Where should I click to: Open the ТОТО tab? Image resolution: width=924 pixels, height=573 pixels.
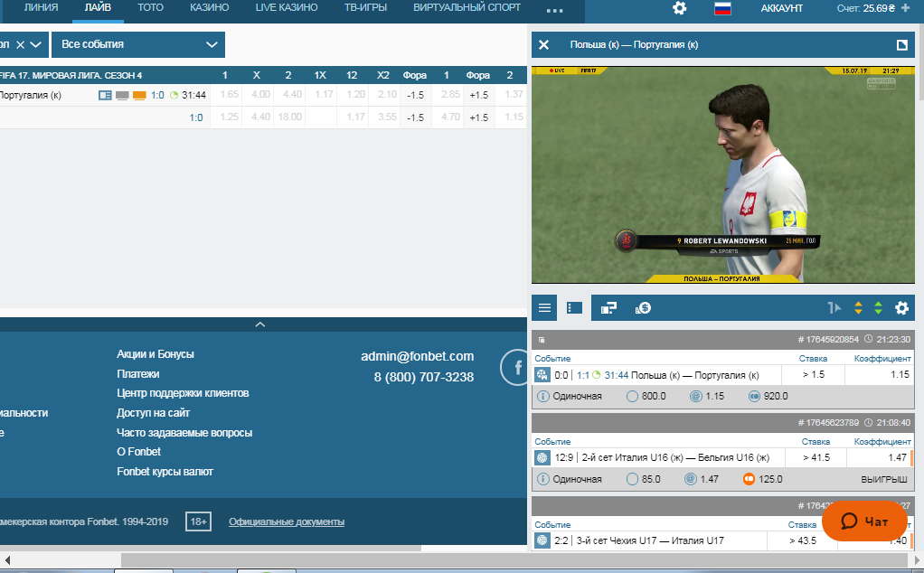click(x=150, y=7)
